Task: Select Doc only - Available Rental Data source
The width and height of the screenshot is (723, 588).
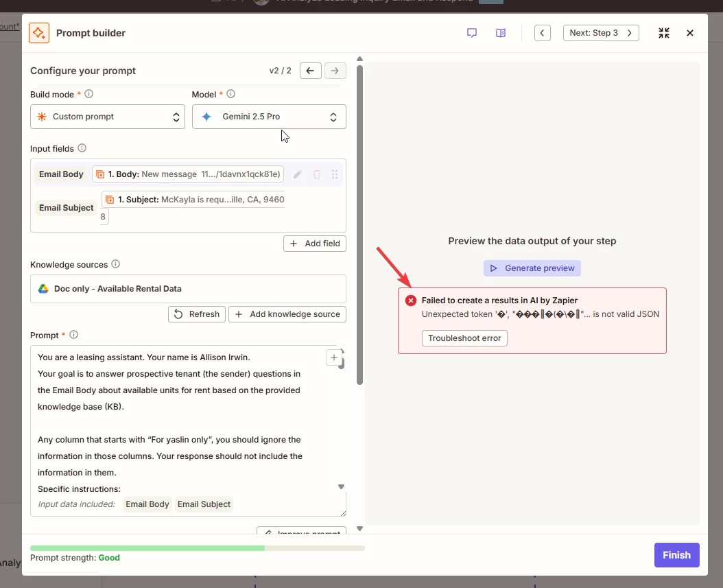Action: (x=188, y=289)
